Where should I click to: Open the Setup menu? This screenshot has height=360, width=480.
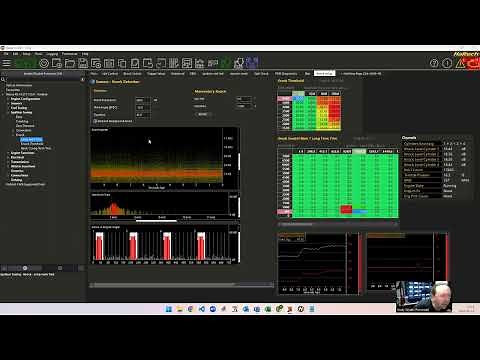(x=26, y=54)
